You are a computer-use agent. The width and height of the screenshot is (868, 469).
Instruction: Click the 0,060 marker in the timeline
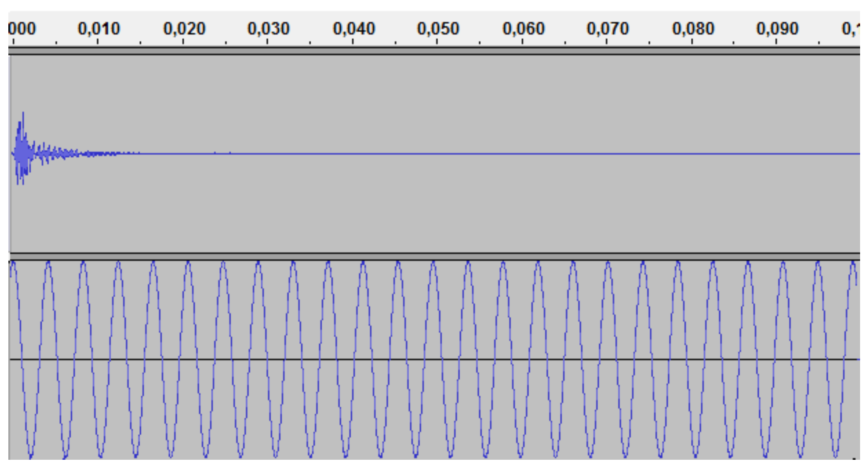pyautogui.click(x=523, y=29)
